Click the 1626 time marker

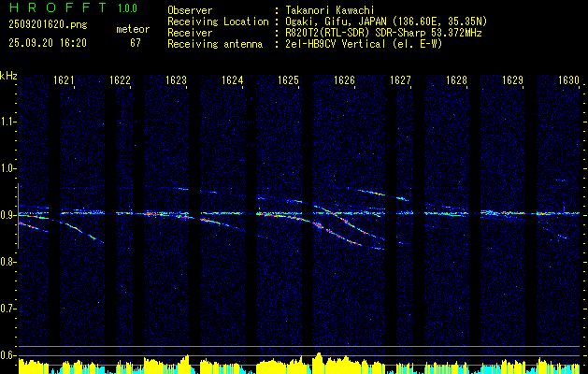point(344,80)
